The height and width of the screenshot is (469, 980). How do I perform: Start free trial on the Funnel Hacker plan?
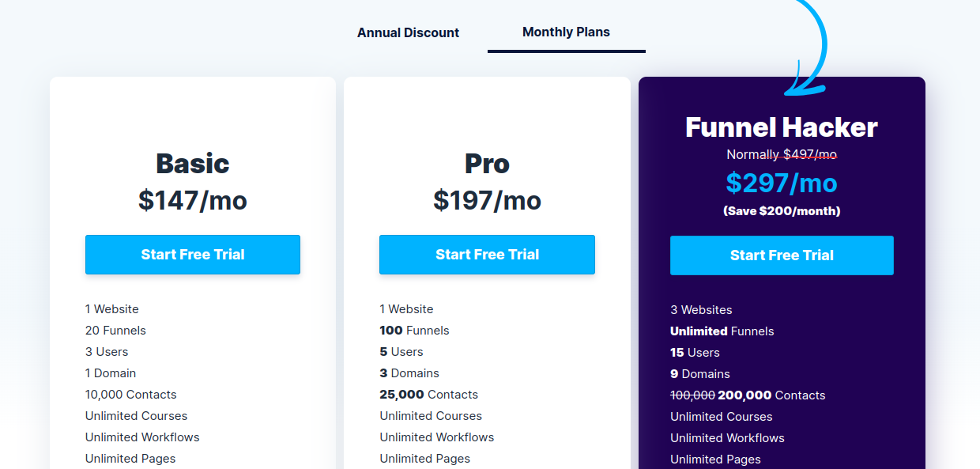point(781,255)
